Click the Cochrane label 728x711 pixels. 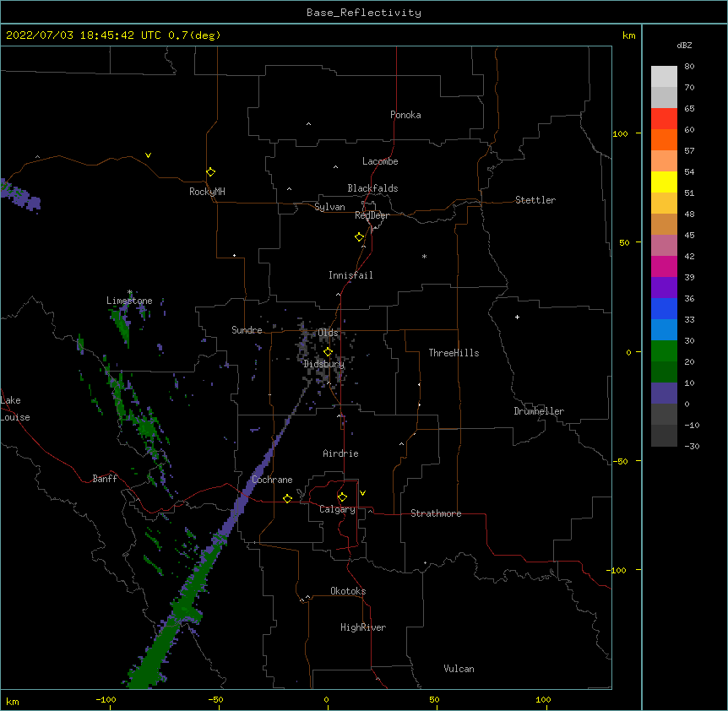pyautogui.click(x=272, y=480)
